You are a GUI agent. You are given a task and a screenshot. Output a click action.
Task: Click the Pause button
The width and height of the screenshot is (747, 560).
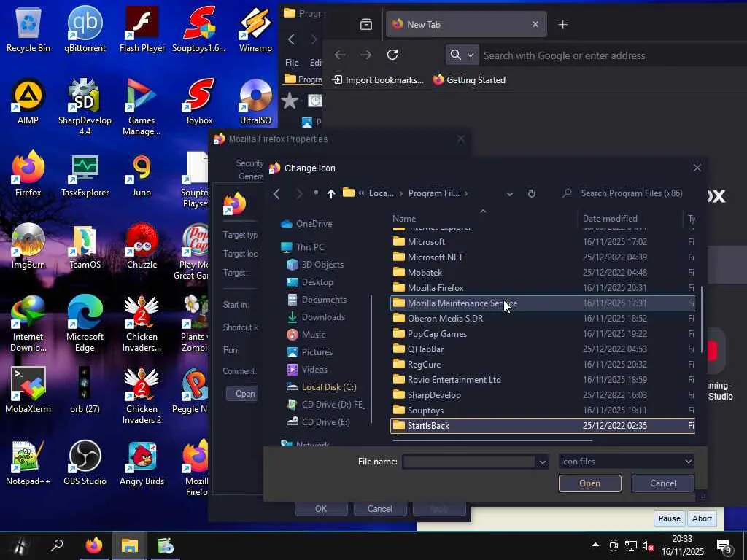(670, 518)
